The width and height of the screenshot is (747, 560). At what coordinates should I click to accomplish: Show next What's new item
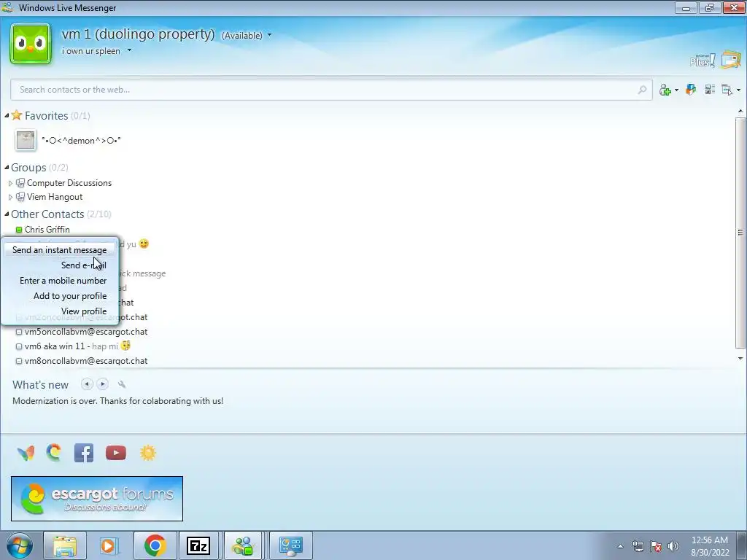tap(102, 384)
